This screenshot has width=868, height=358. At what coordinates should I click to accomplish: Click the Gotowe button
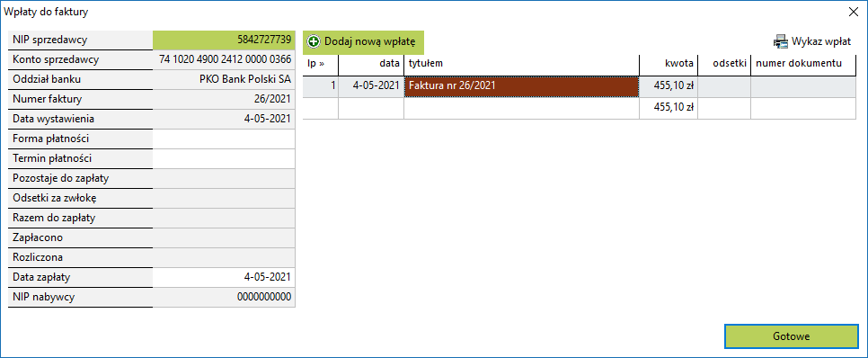[x=792, y=336]
